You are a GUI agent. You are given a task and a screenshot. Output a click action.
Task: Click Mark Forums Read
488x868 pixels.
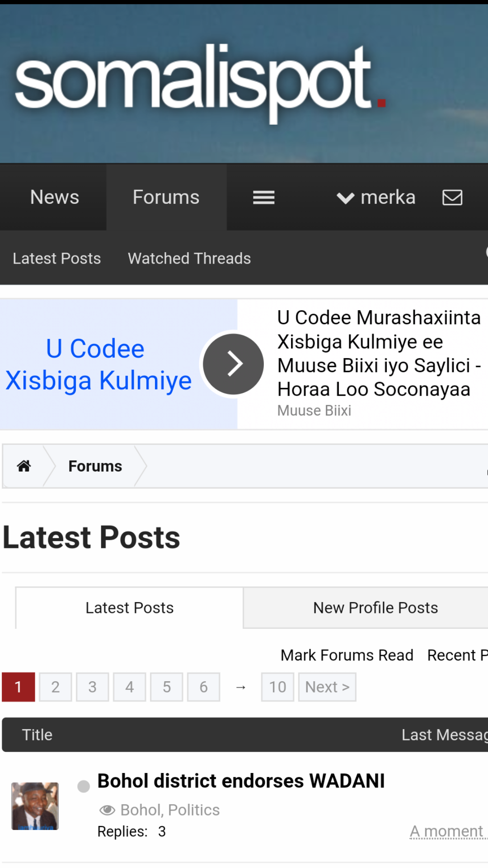347,655
